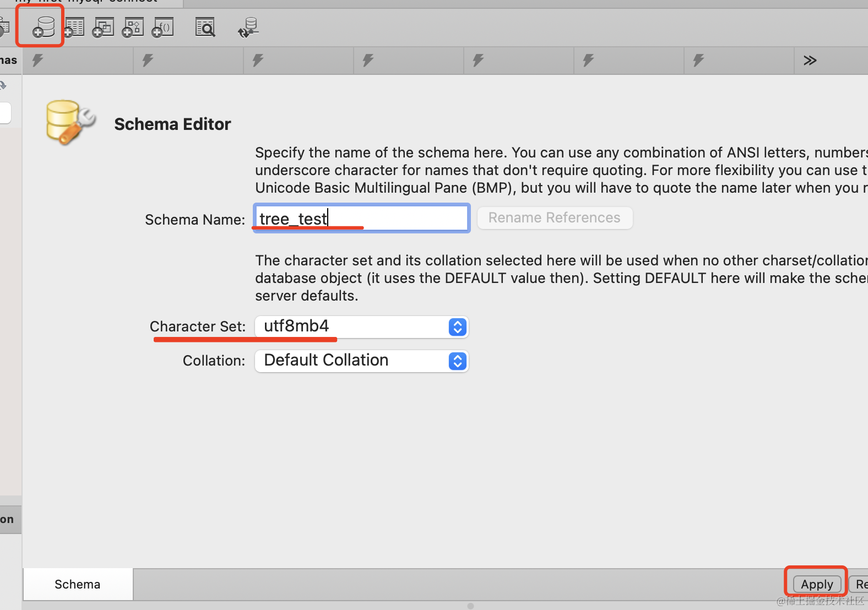Select the last lightning-bolt tab before overflow

(739, 61)
